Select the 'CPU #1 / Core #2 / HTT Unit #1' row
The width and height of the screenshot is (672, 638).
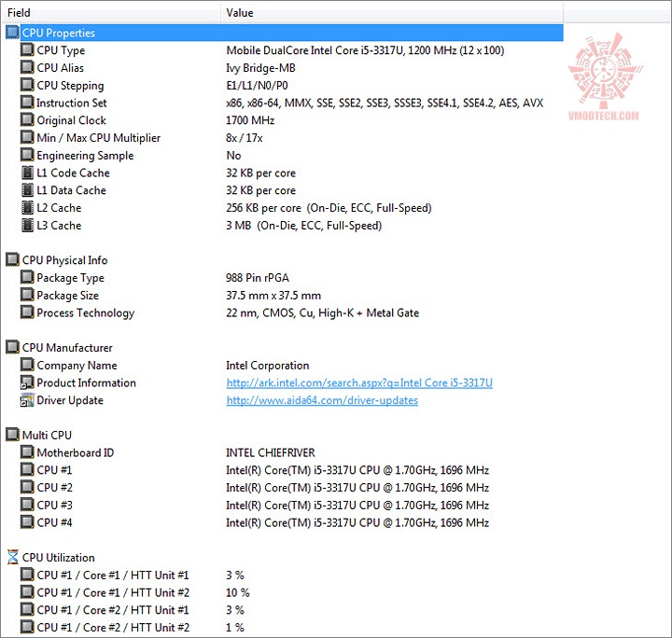113,610
